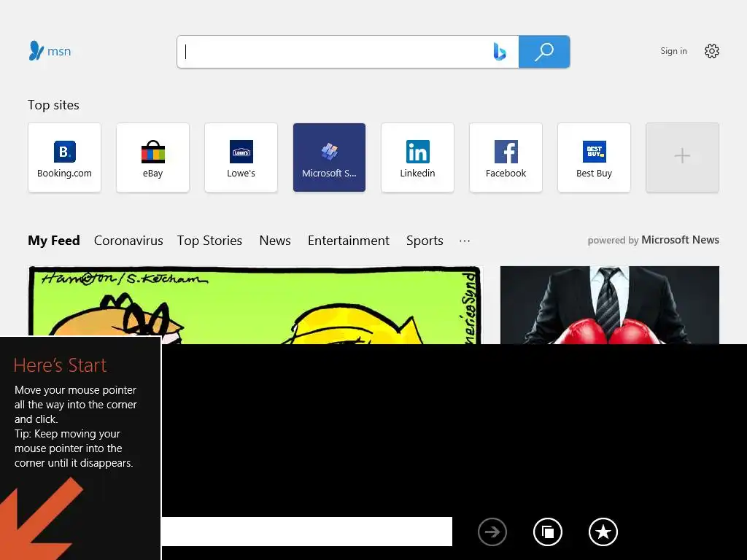Switch to the Sports tab
The height and width of the screenshot is (560, 747).
click(425, 241)
